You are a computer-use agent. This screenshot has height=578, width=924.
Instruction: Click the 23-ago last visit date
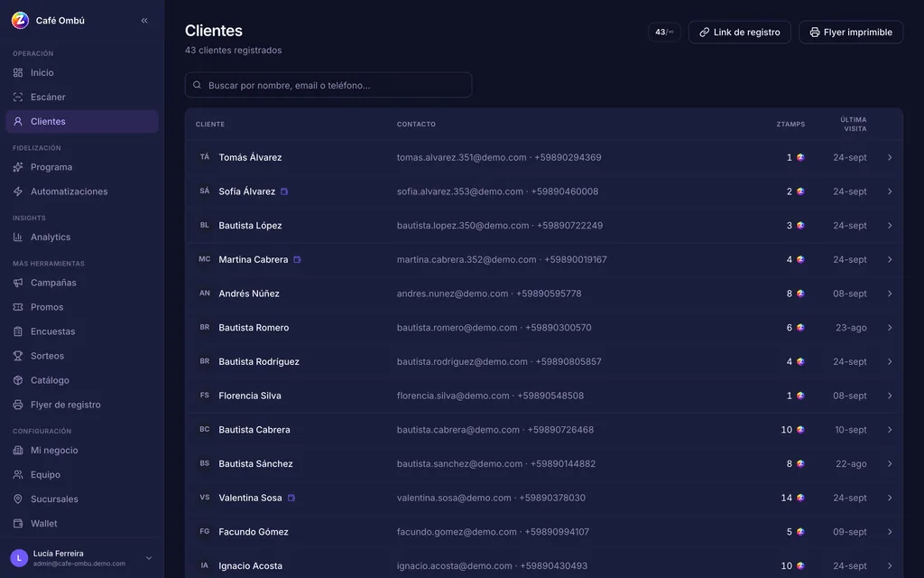coord(851,327)
